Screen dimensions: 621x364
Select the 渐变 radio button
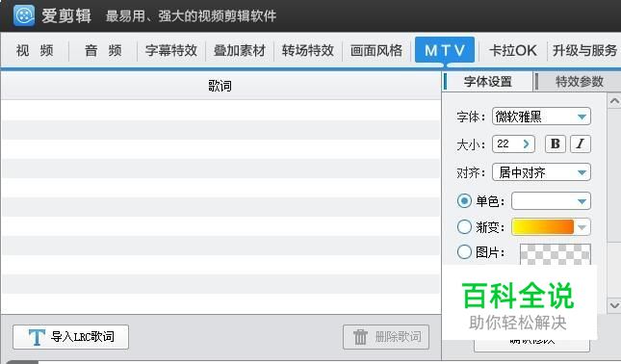point(464,227)
